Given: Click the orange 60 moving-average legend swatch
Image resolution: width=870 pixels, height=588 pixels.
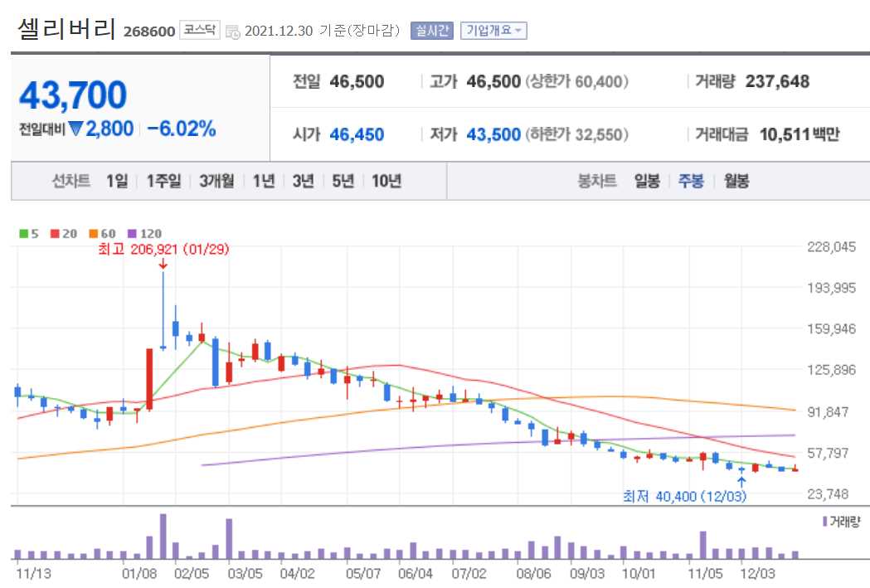Looking at the screenshot, I should (x=93, y=234).
